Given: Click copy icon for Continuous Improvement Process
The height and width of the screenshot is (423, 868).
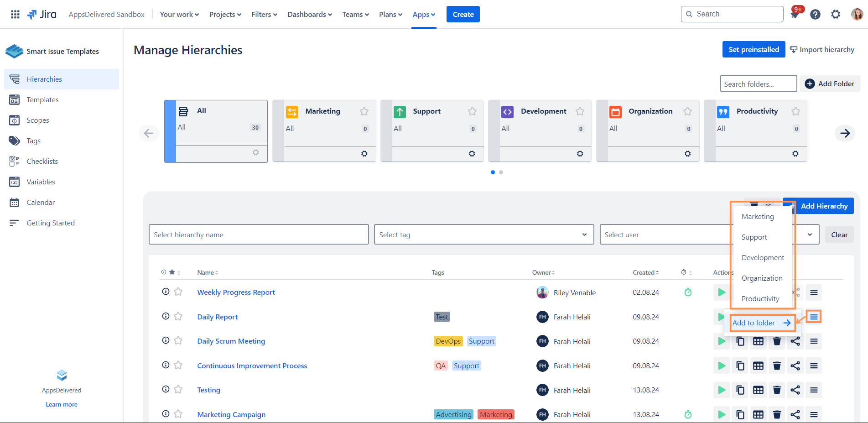Looking at the screenshot, I should pos(740,366).
